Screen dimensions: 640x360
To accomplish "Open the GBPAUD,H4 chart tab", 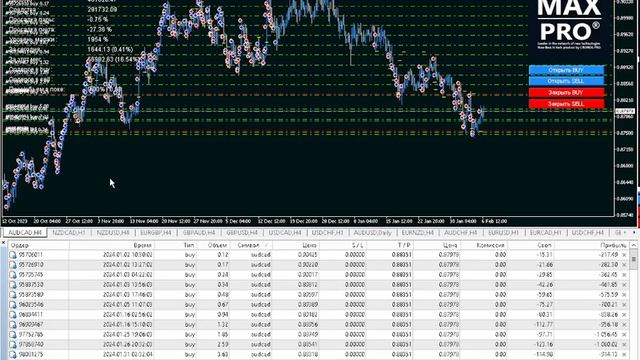I will click(199, 233).
